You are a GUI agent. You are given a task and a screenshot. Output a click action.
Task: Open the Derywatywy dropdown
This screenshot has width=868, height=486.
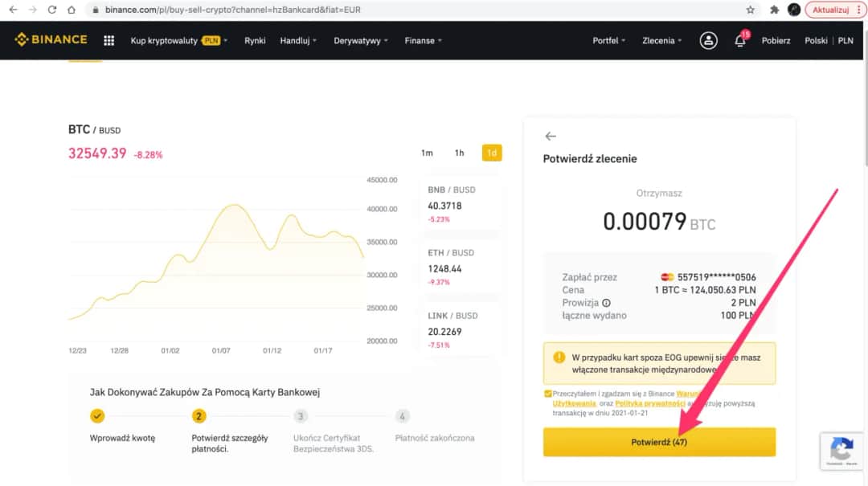(357, 40)
